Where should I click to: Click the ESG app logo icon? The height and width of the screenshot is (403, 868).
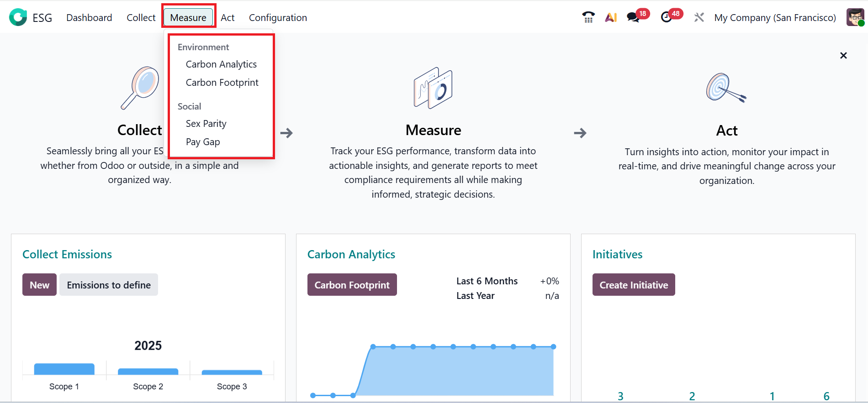(x=18, y=17)
